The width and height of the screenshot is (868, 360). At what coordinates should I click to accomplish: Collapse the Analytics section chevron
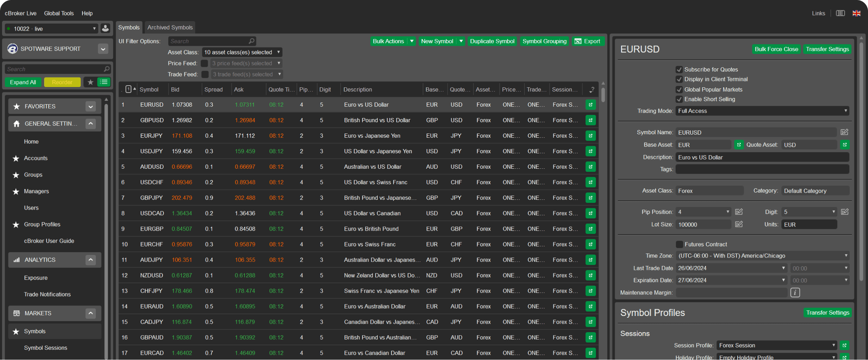(x=91, y=260)
